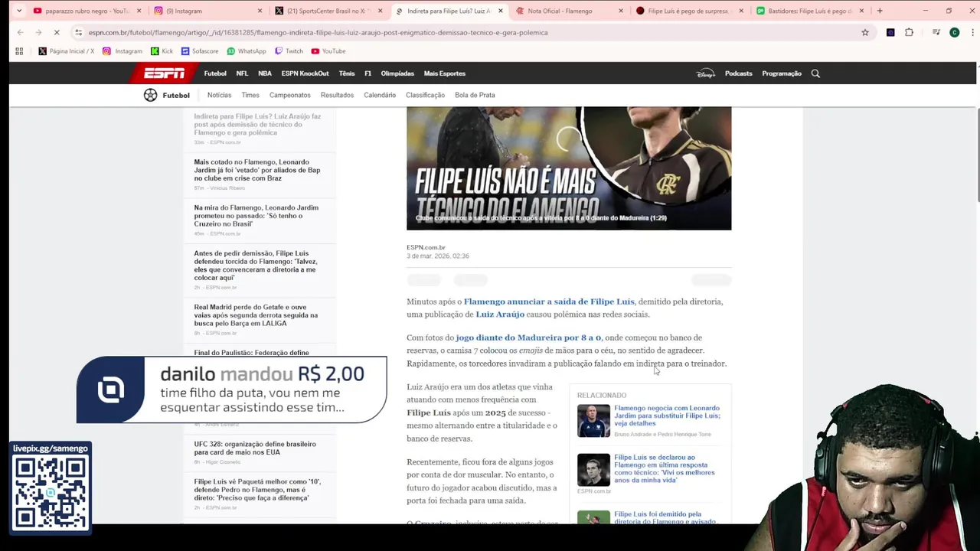Click the Disney+ logo in ESPN header

705,73
